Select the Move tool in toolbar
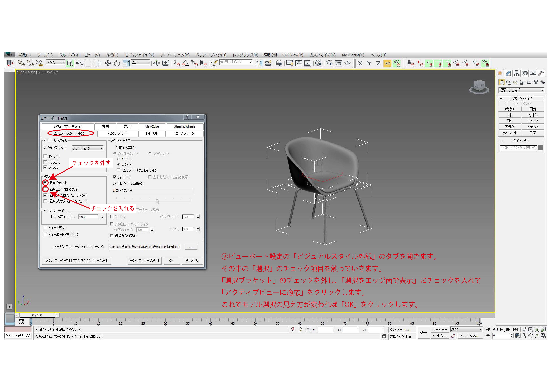The height and width of the screenshot is (392, 551). [108, 63]
